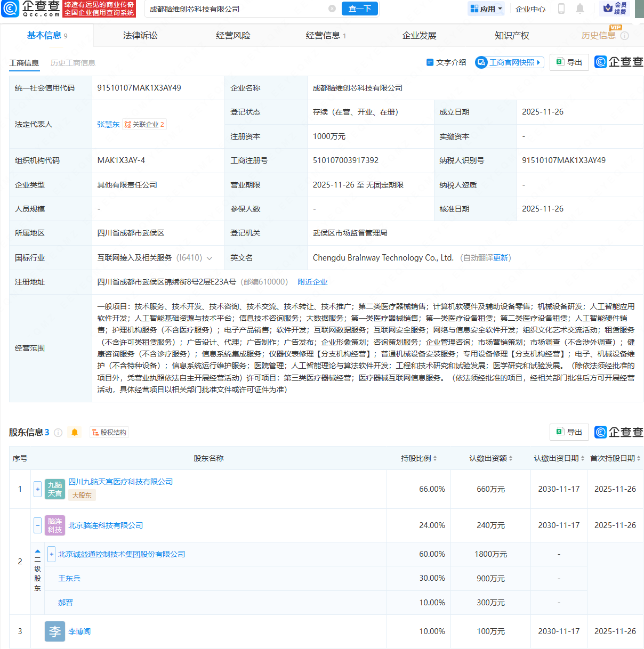Open the 附近企业 link by address
Screen dimensions: 644x649
[312, 282]
